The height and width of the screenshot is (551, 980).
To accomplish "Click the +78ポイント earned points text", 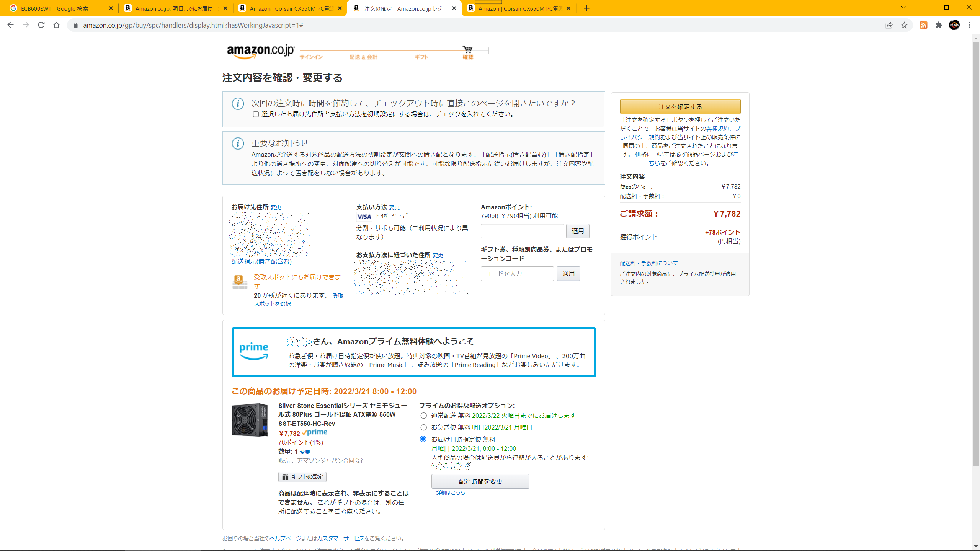I will 722,232.
